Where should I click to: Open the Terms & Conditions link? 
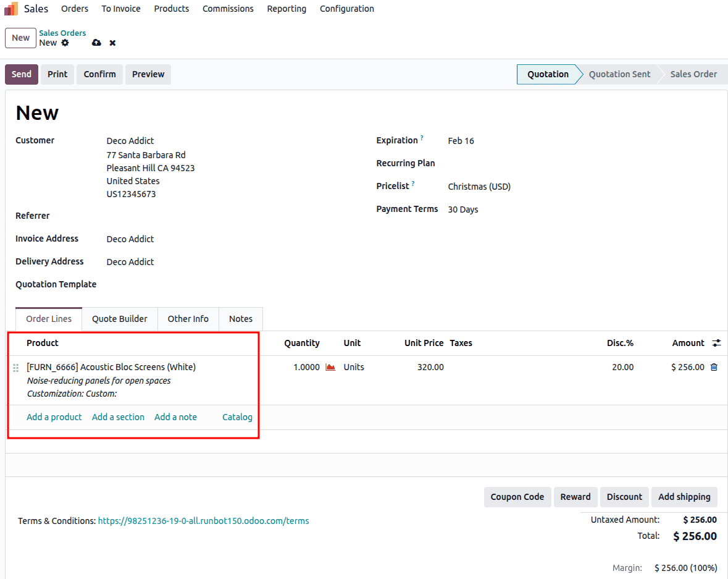coord(203,520)
